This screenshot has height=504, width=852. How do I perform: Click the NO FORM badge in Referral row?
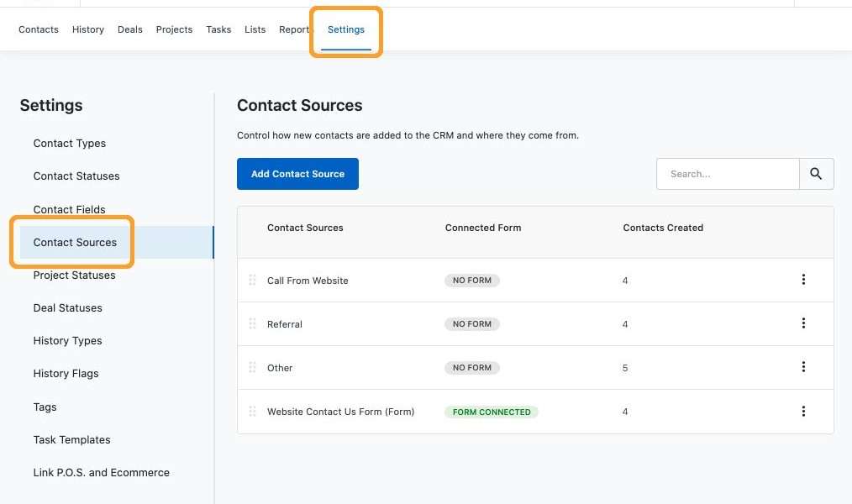point(472,323)
